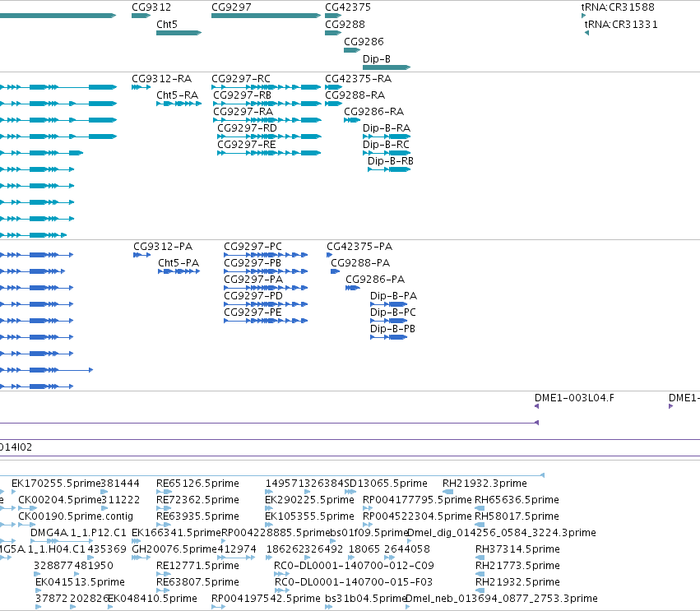Select the EK290225.5prime EST
Viewport: 700px width, 611px height.
click(269, 508)
